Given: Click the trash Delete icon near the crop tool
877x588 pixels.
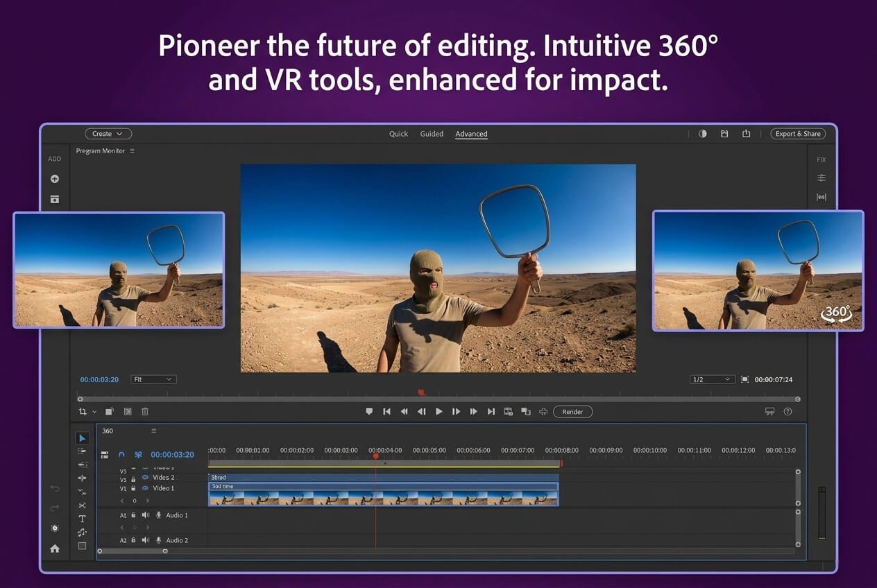Looking at the screenshot, I should 144,411.
